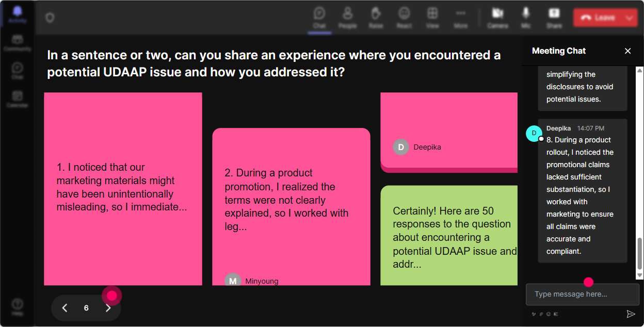The image size is (644, 327).
Task: Click the attach file paperclip icon
Action: pyautogui.click(x=541, y=314)
